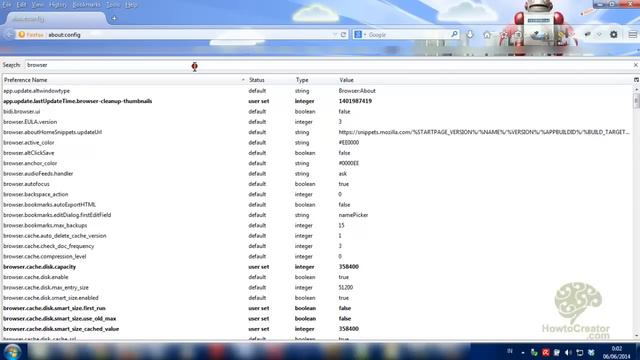Click the Firefox identity icon in address bar
Screen dimensions: 640x360
[22, 35]
